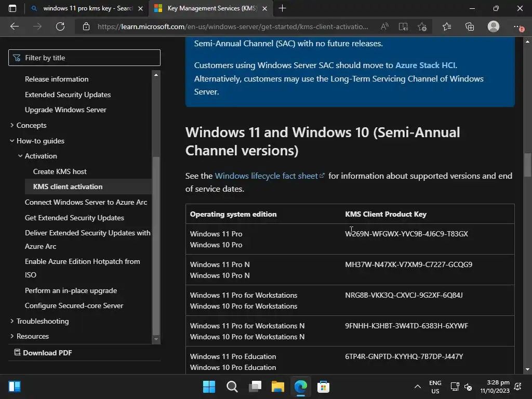This screenshot has height=399, width=532.
Task: Open File Explorer from taskbar
Action: (278, 387)
